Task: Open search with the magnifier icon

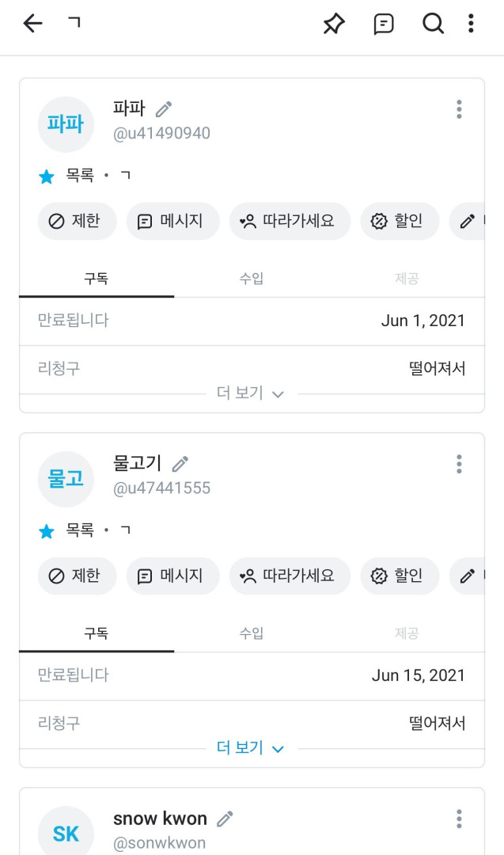Action: [x=433, y=24]
